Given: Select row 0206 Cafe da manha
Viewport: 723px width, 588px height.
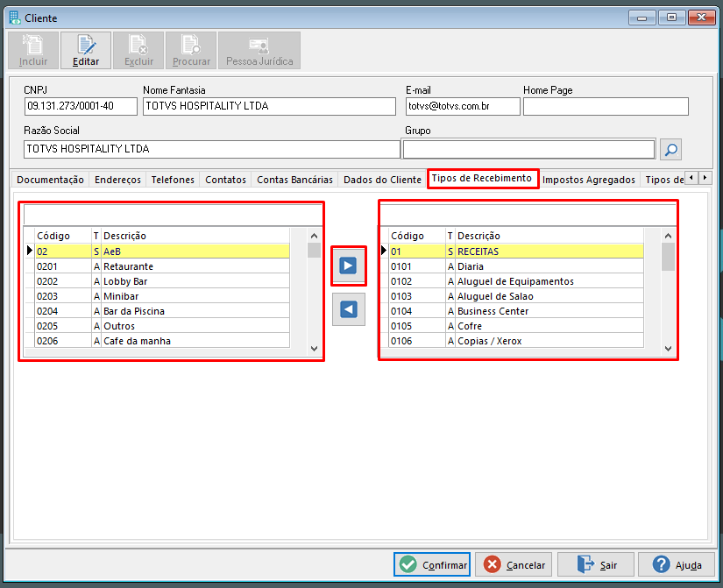Looking at the screenshot, I should click(x=162, y=341).
